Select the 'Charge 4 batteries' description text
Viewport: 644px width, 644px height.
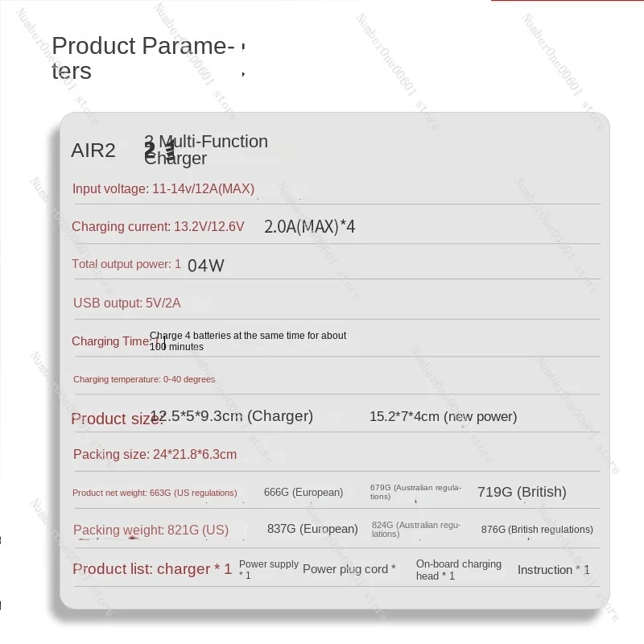pos(248,341)
